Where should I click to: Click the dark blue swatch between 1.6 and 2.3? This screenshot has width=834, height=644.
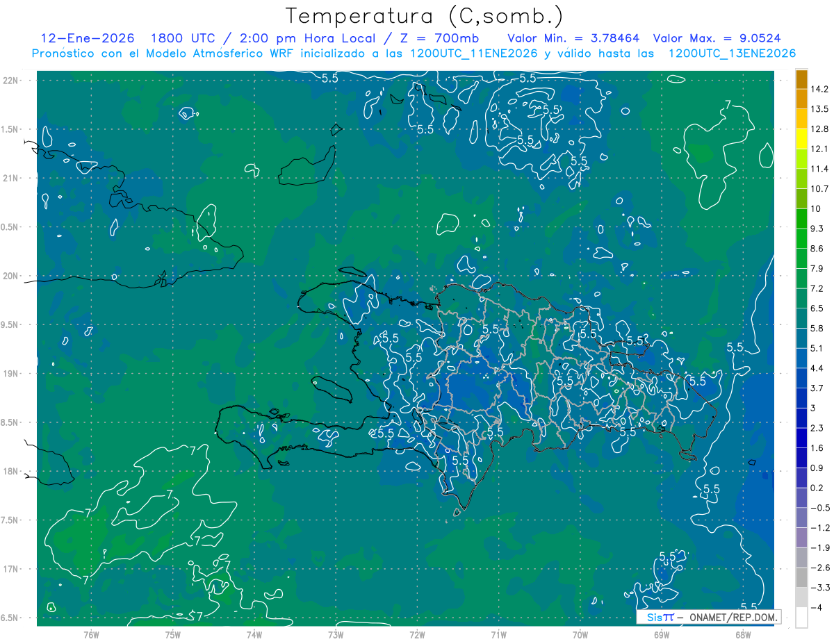[801, 438]
